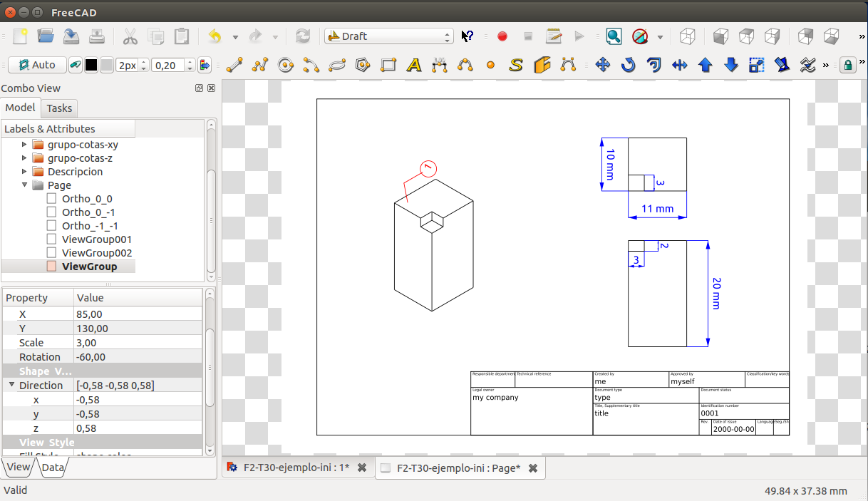Select the Draft Circle tool
Screen dimensions: 868x501
click(x=286, y=66)
